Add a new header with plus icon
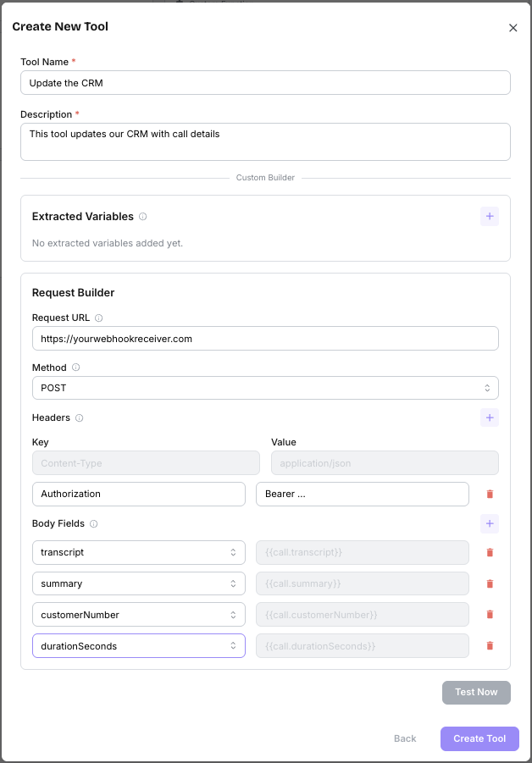The width and height of the screenshot is (532, 763). 489,417
